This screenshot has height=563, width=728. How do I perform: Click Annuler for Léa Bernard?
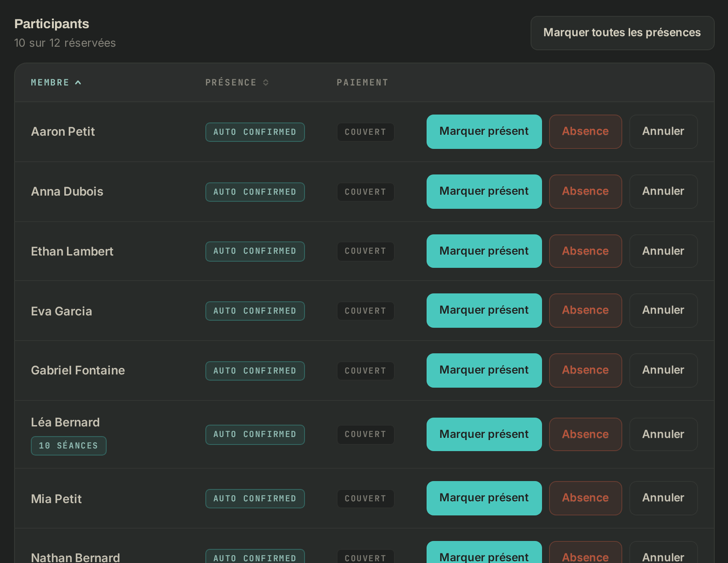tap(663, 434)
